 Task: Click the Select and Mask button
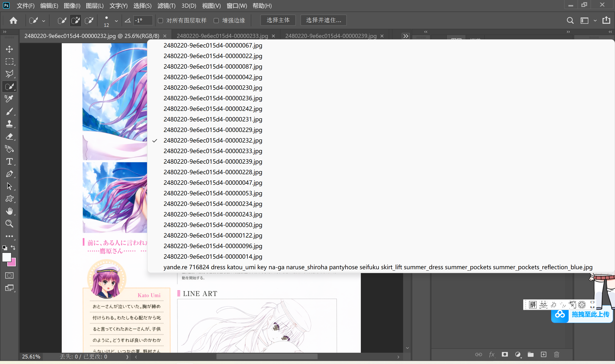pos(324,20)
